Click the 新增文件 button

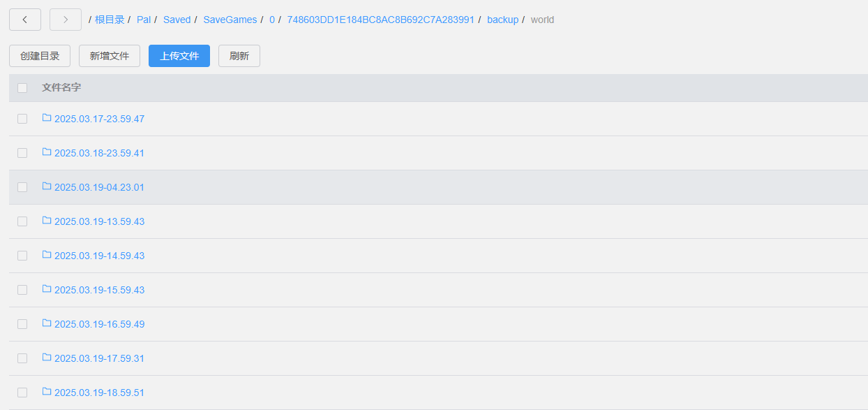tap(110, 56)
